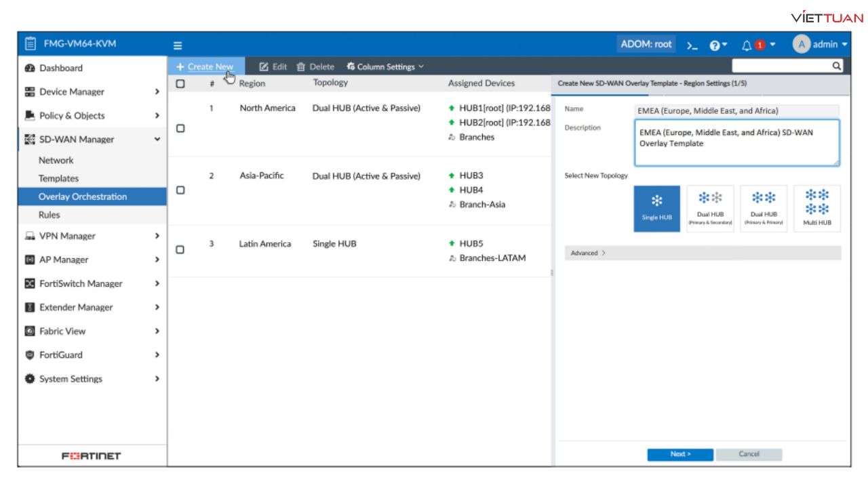Click into the Description text area
This screenshot has width=868, height=488.
pos(736,143)
